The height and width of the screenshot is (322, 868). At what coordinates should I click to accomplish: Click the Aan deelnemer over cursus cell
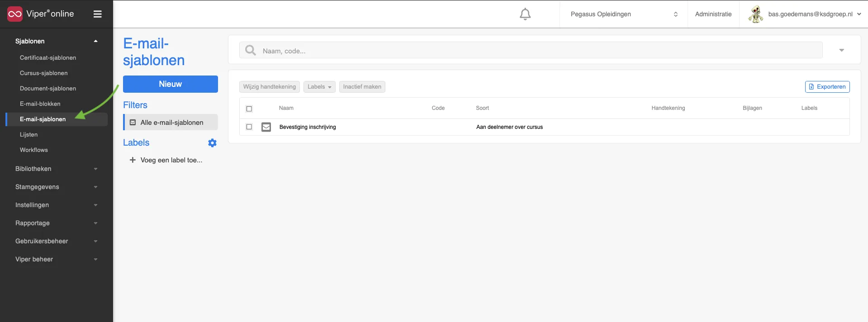click(509, 127)
